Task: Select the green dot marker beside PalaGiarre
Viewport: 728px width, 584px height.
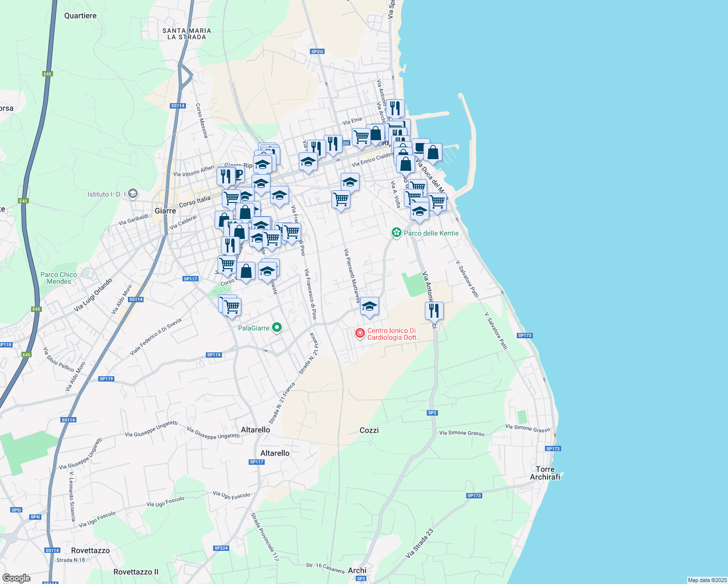Action: coord(276,328)
